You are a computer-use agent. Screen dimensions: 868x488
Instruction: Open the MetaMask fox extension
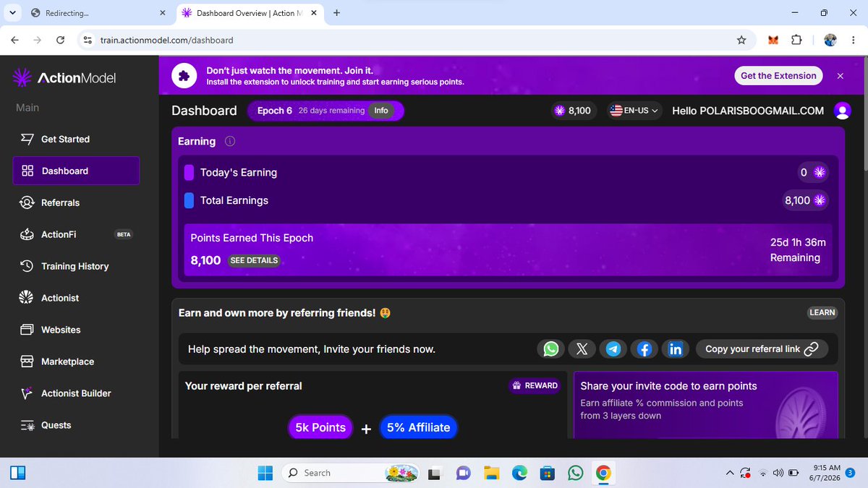pos(773,40)
